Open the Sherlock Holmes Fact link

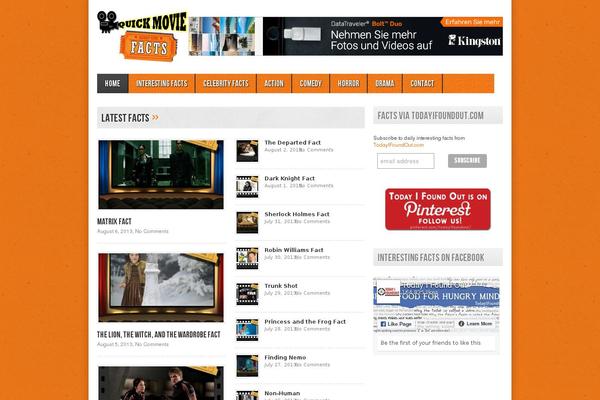tap(297, 214)
